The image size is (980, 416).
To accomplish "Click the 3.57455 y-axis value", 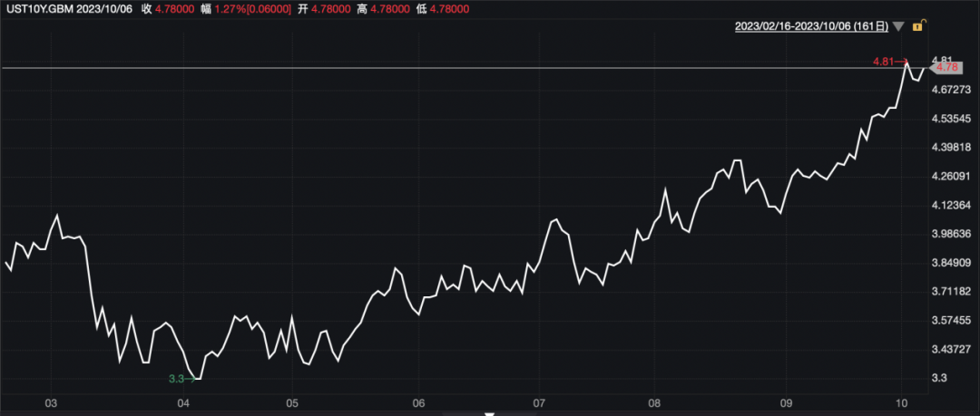I will pos(953,320).
